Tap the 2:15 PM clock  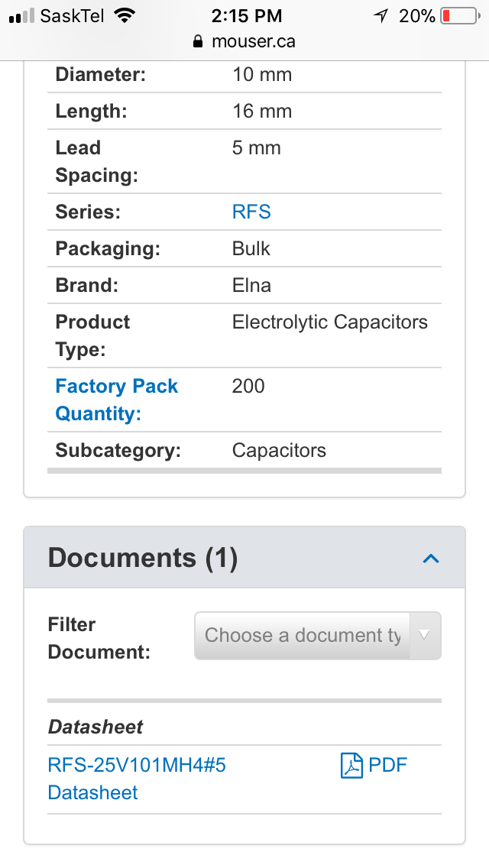click(247, 16)
